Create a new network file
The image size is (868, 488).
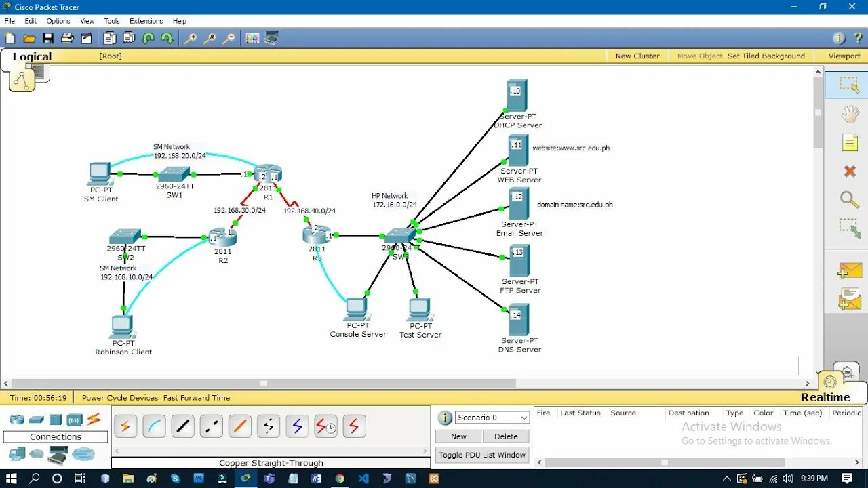10,39
